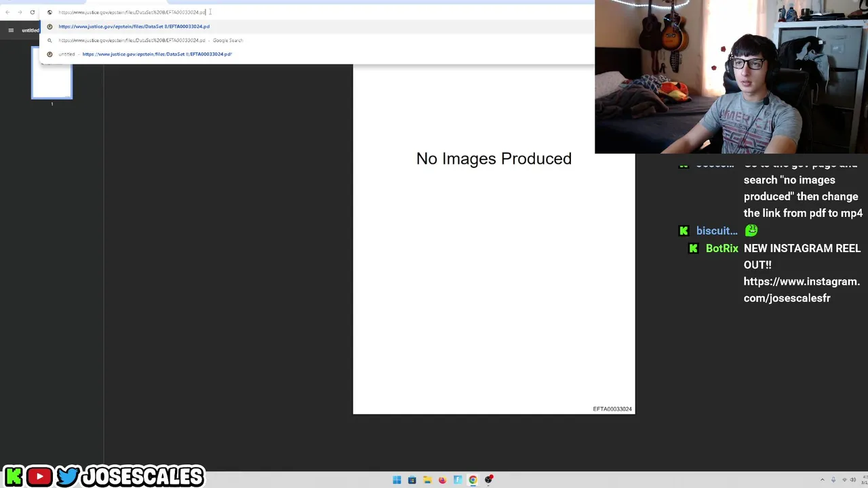Screen dimensions: 868x488
Task: Click the Twitter bird logo in the overlay
Action: click(67, 476)
